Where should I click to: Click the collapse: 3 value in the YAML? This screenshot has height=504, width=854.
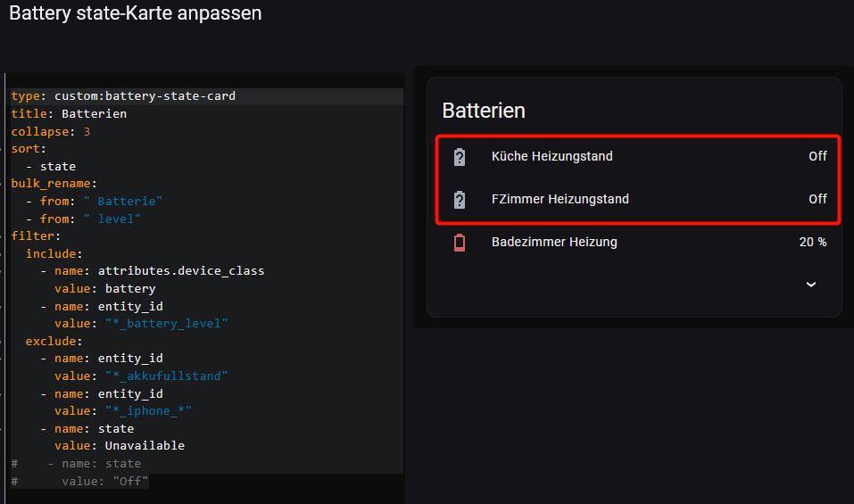pos(87,131)
